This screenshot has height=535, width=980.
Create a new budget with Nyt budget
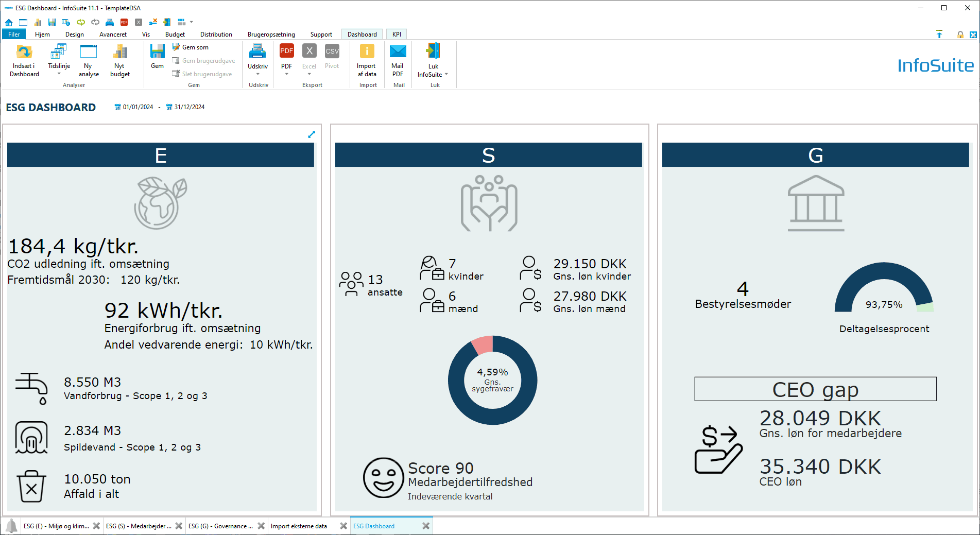[x=120, y=61]
